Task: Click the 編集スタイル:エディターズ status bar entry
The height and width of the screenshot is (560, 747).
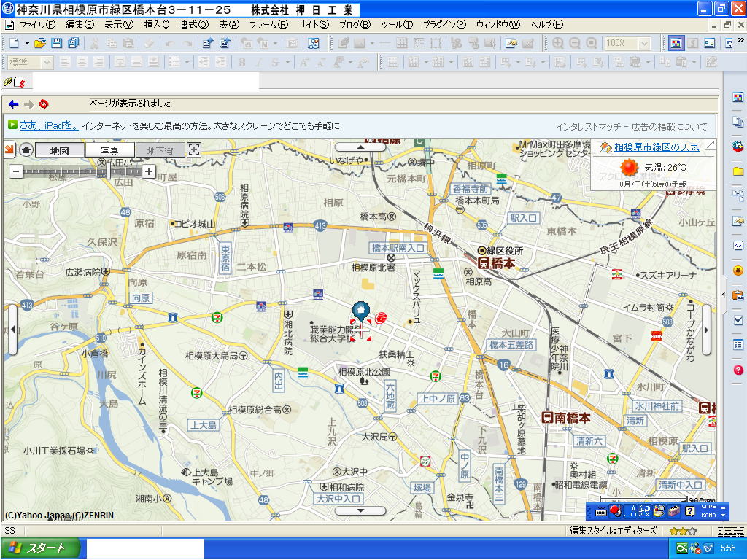Action: (613, 531)
